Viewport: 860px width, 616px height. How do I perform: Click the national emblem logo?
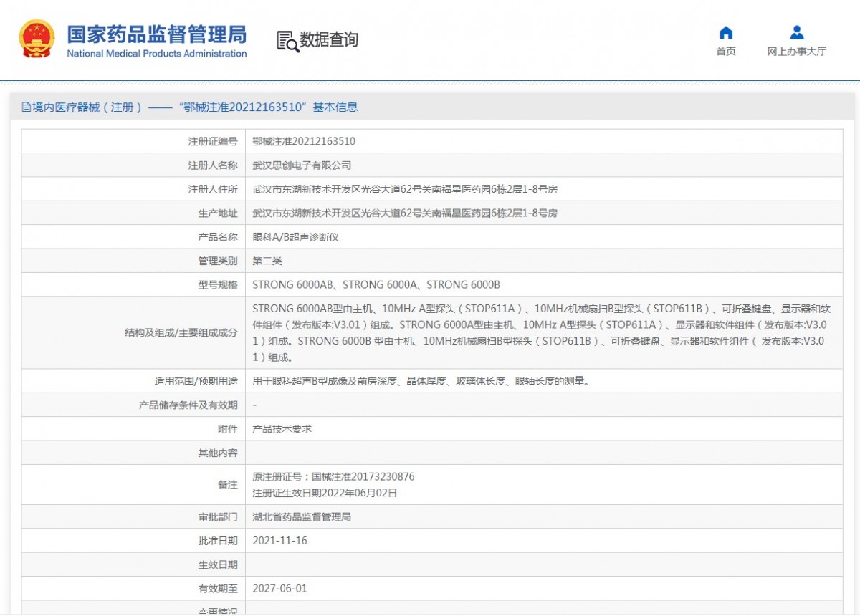tap(36, 39)
